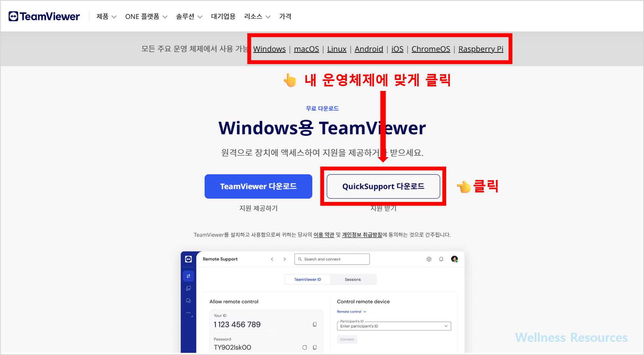The image size is (644, 355).
Task: Open the 대기업용 menu item
Action: 223,16
